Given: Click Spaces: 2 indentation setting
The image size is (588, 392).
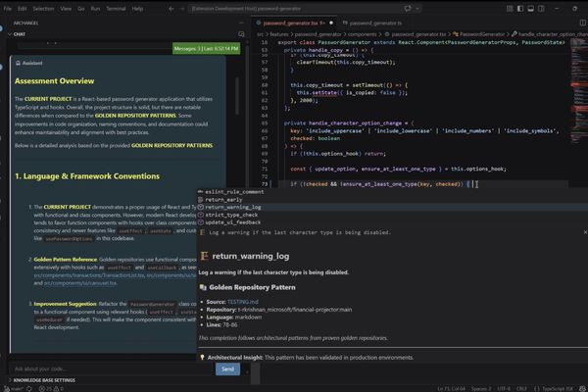Looking at the screenshot, I should point(481,389).
